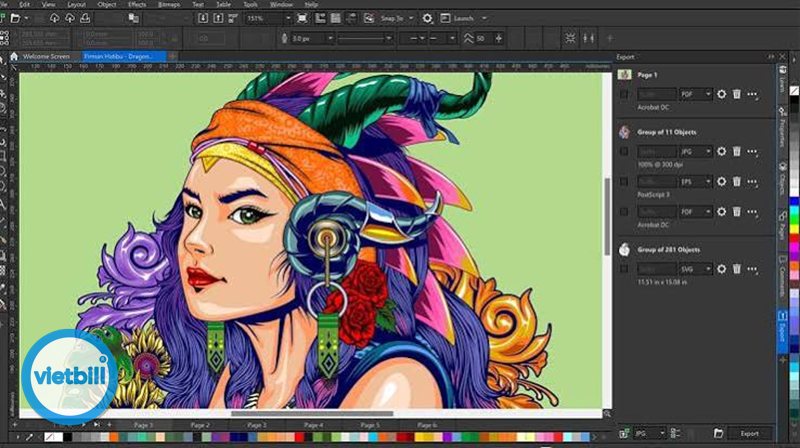Switch to Page 3 tab
The width and height of the screenshot is (800, 448).
tap(257, 425)
